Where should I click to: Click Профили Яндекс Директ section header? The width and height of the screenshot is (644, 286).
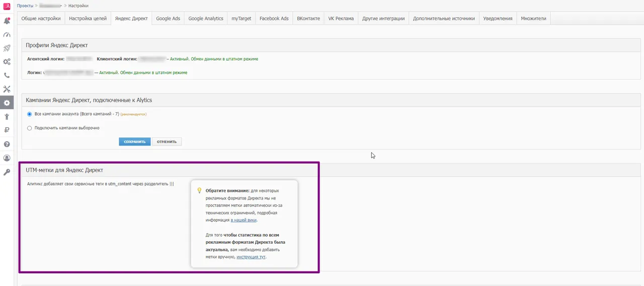[x=57, y=45]
